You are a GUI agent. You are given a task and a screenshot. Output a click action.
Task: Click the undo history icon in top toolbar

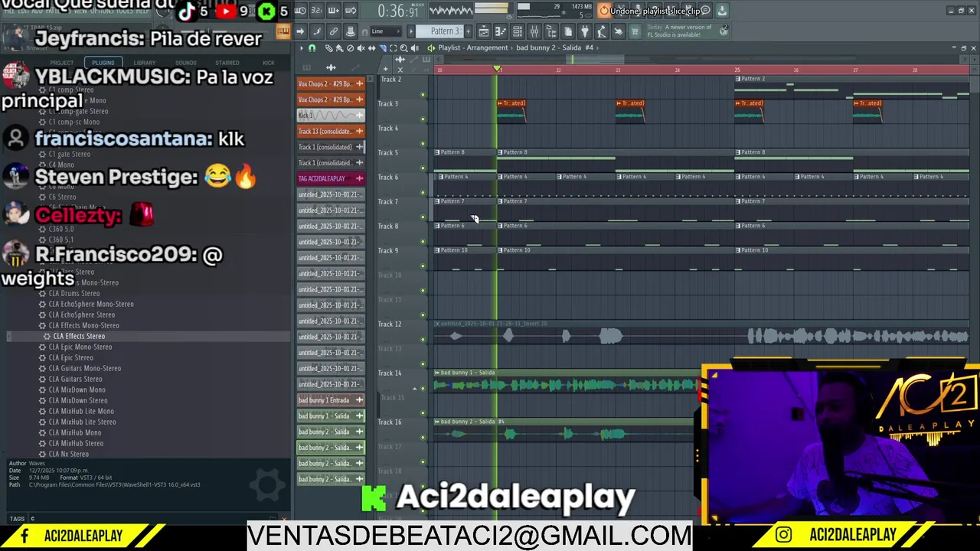[x=604, y=11]
